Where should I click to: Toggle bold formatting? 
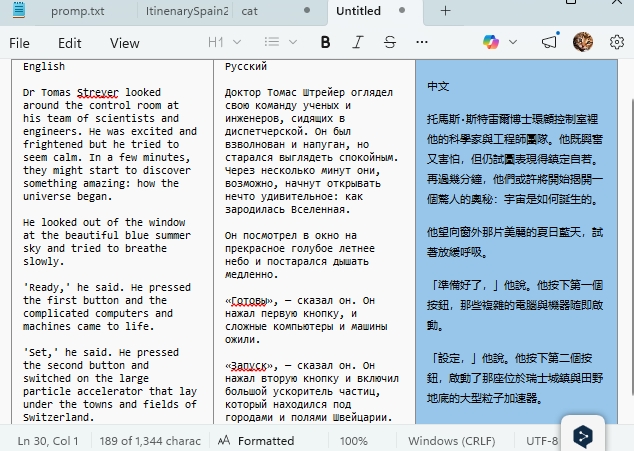tap(325, 42)
